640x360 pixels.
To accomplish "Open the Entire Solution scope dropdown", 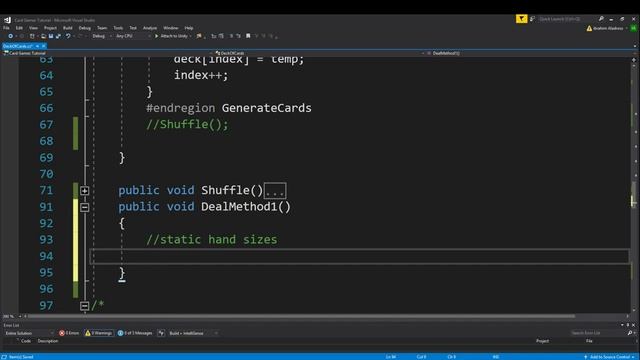I will click(29, 333).
